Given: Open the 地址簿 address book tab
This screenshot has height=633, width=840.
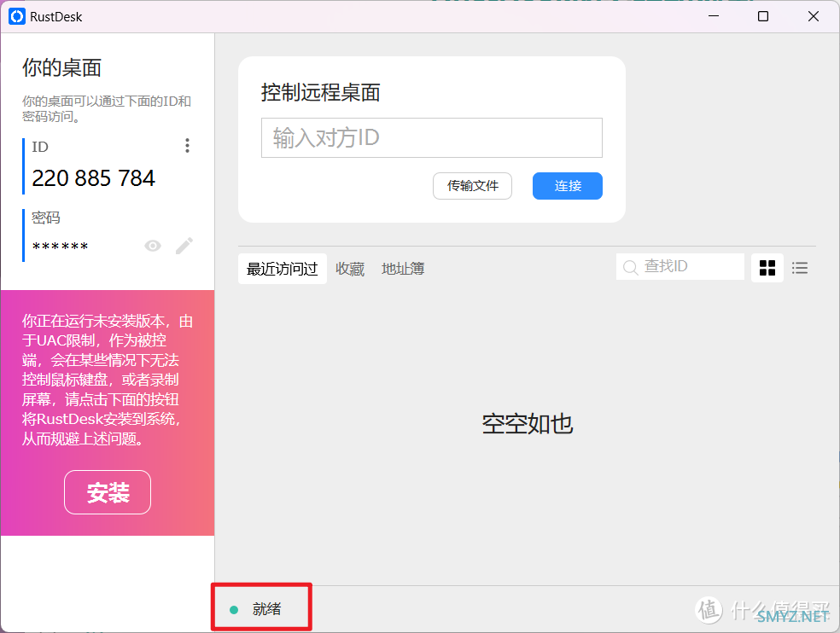Looking at the screenshot, I should coord(403,269).
